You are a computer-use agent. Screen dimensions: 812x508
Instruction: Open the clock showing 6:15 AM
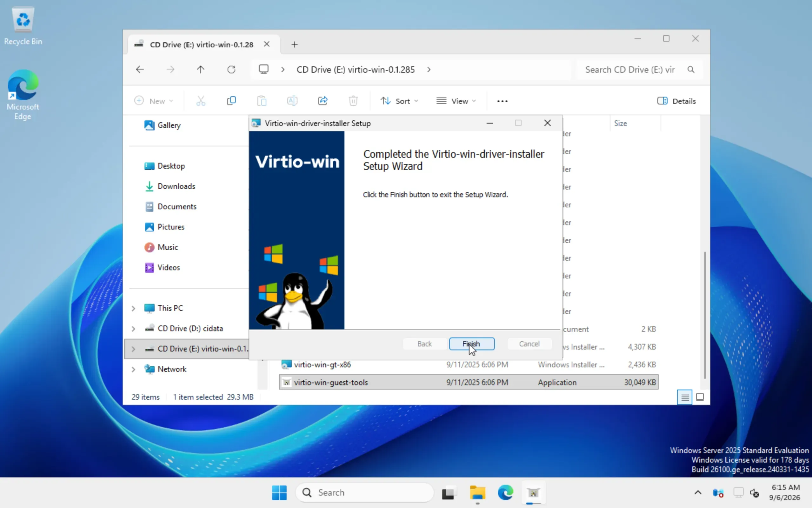coord(785,492)
